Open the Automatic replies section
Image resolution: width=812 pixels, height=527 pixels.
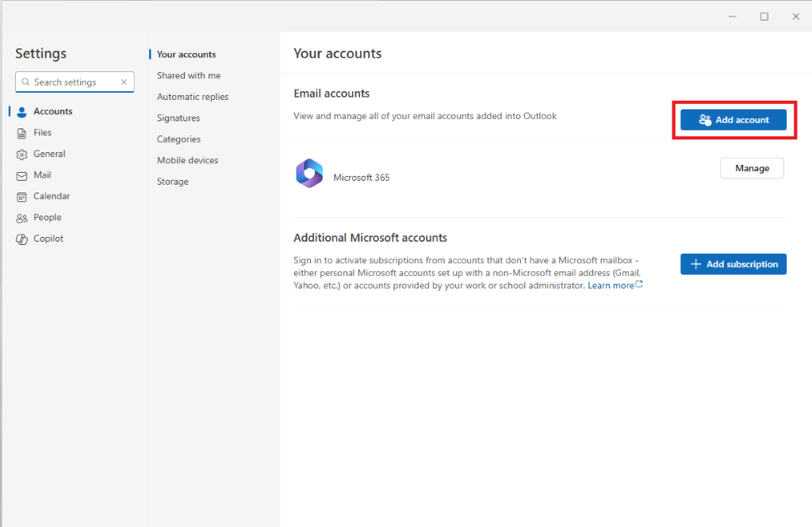(193, 97)
